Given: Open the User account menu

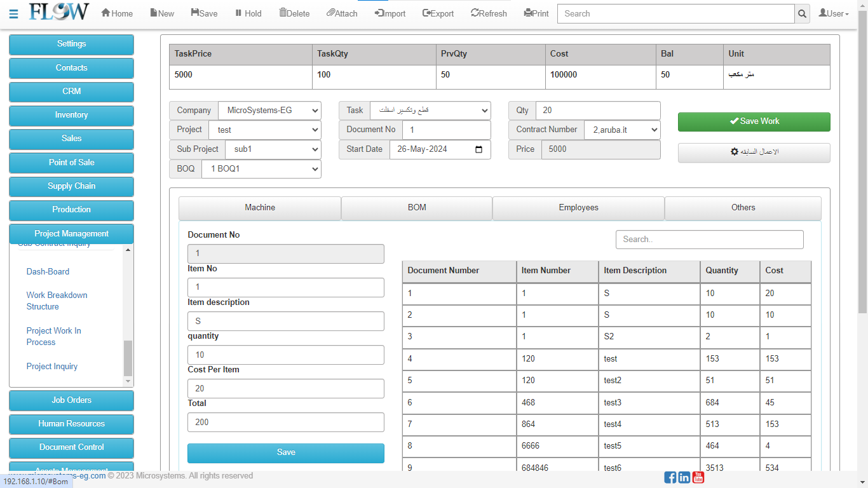Looking at the screenshot, I should click(833, 13).
